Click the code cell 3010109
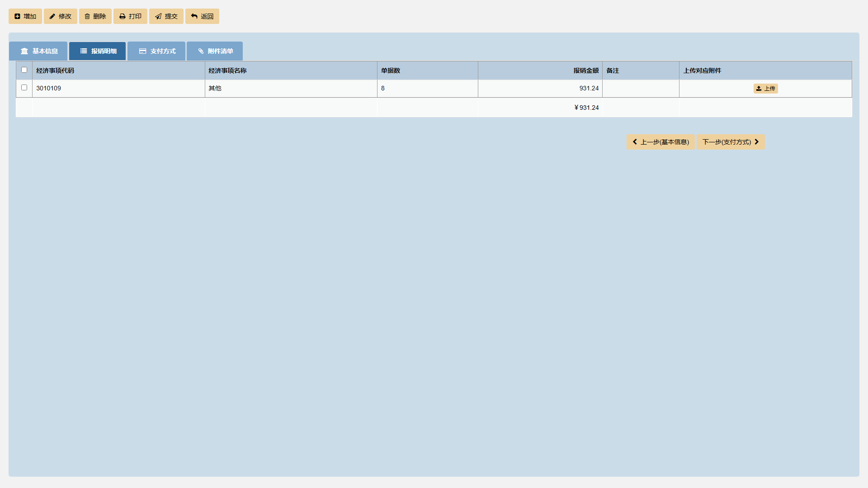 [118, 89]
